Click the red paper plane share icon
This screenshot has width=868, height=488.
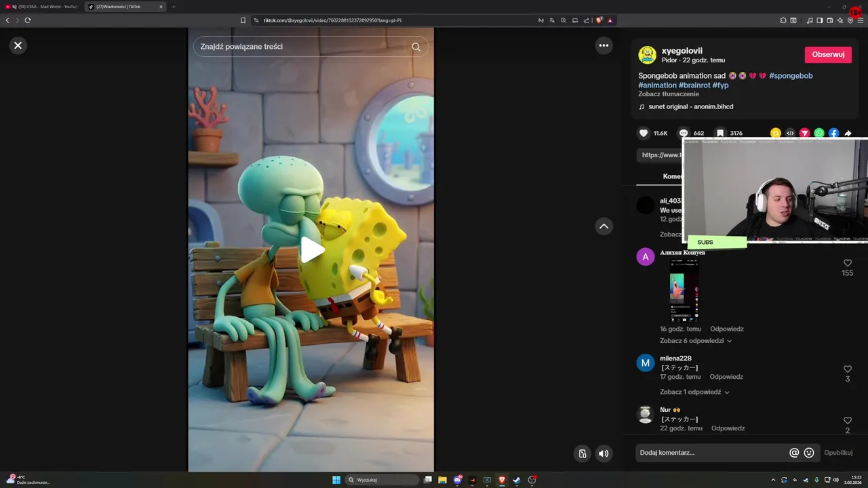[x=804, y=134]
